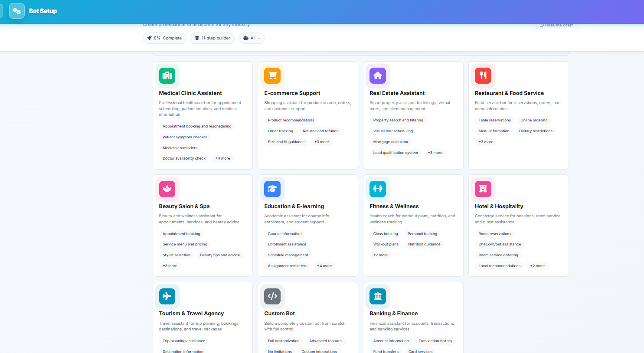The height and width of the screenshot is (353, 644).
Task: Select the Beauty Salon & Spa flower icon
Action: [167, 189]
